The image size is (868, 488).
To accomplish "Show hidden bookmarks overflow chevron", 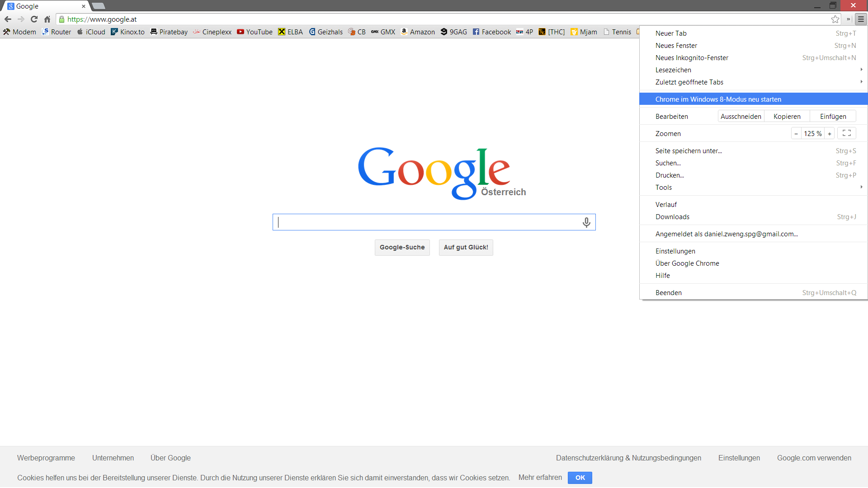I will tap(848, 19).
